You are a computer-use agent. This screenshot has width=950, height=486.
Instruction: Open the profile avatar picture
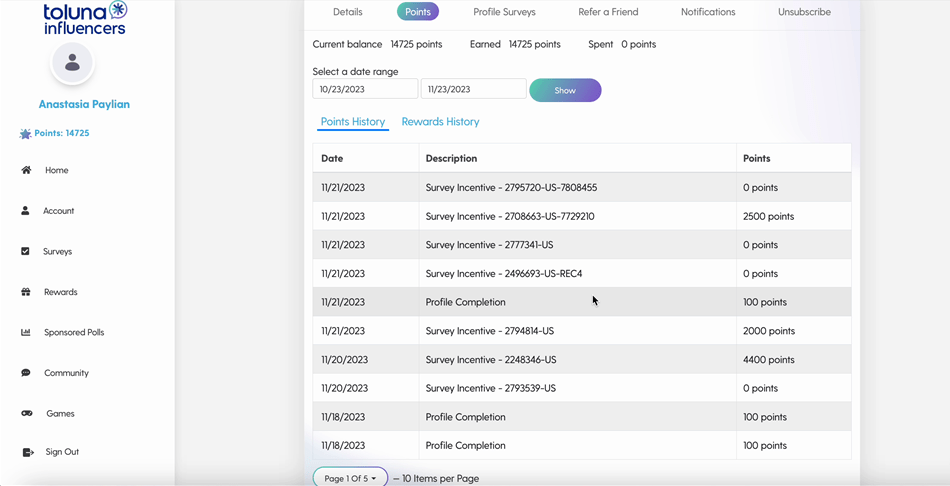click(x=72, y=62)
